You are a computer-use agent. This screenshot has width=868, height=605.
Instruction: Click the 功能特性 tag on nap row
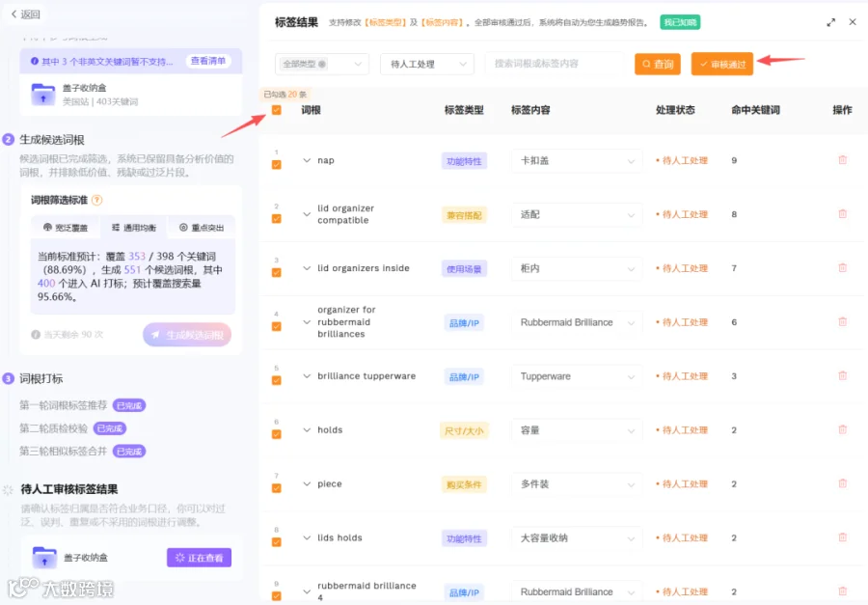(x=464, y=161)
